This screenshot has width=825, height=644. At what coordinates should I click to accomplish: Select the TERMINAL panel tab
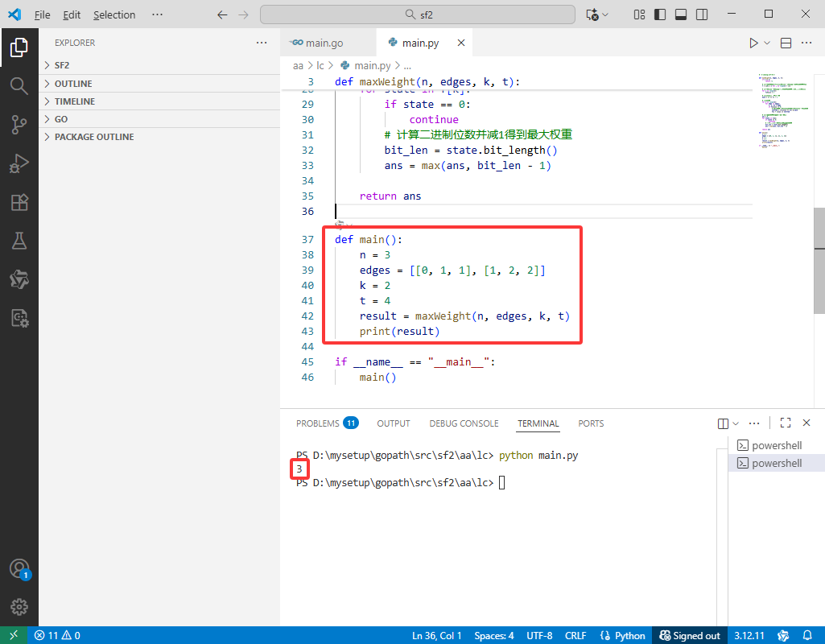[x=538, y=423]
